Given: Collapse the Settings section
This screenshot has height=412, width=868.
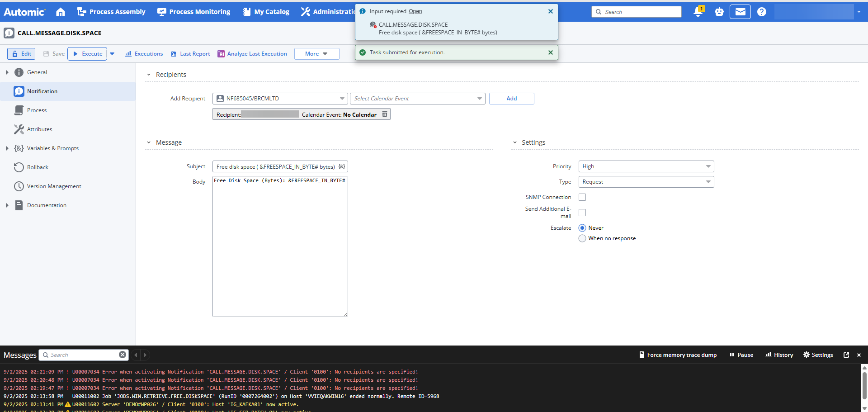Looking at the screenshot, I should pyautogui.click(x=514, y=142).
